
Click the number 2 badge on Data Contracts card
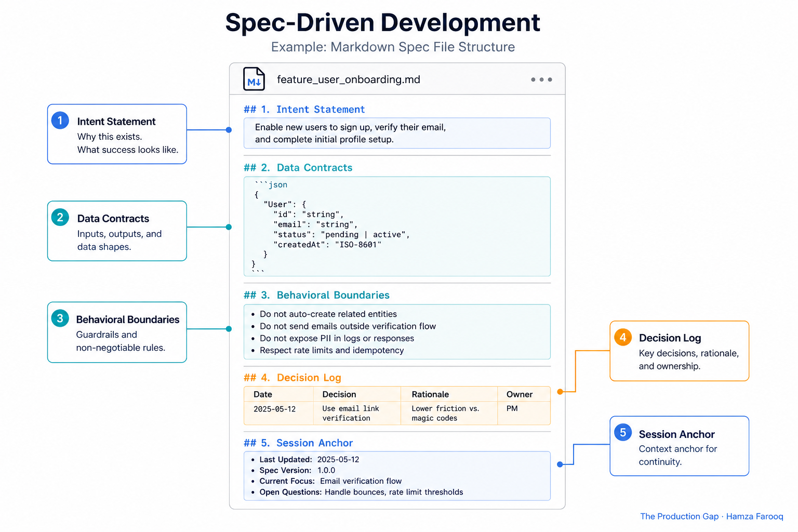coord(60,217)
